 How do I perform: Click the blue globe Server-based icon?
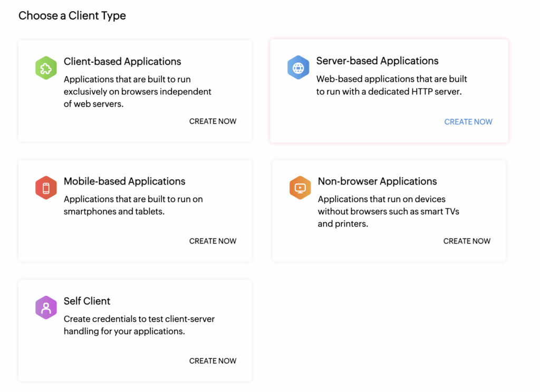coord(298,68)
